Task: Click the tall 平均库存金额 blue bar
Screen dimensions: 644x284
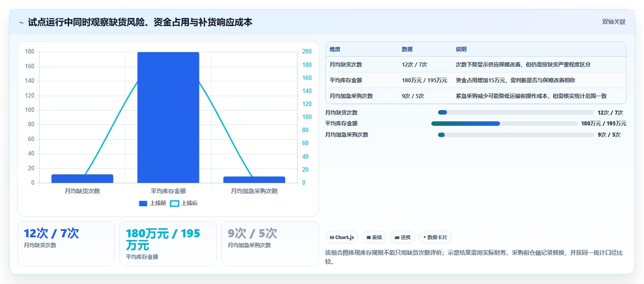Action: 168,117
